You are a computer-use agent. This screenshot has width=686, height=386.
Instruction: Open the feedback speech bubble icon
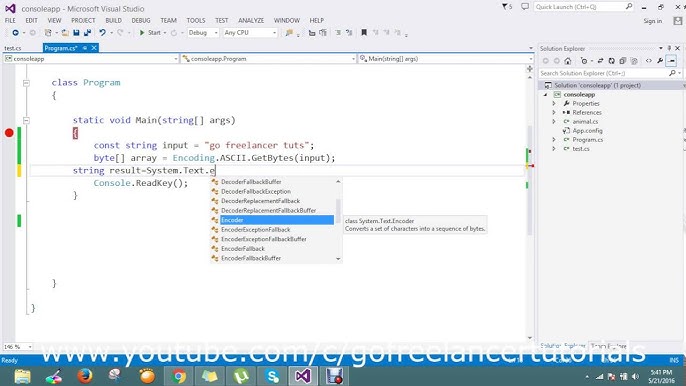[x=525, y=7]
